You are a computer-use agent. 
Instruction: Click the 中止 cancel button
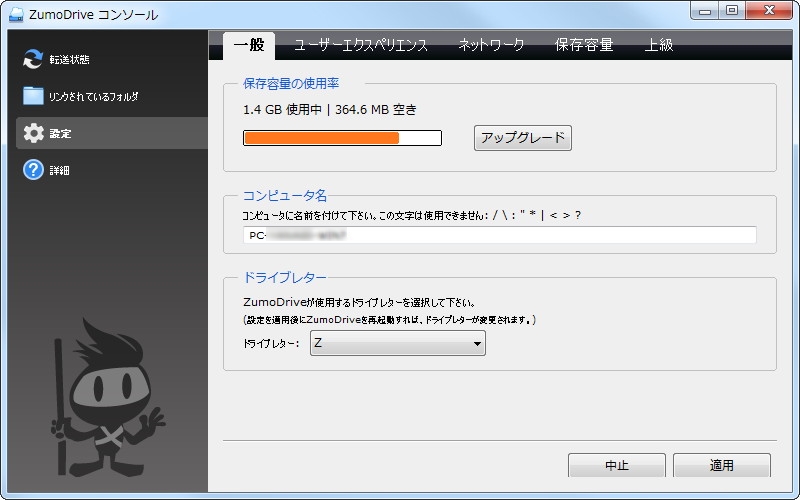tap(617, 465)
